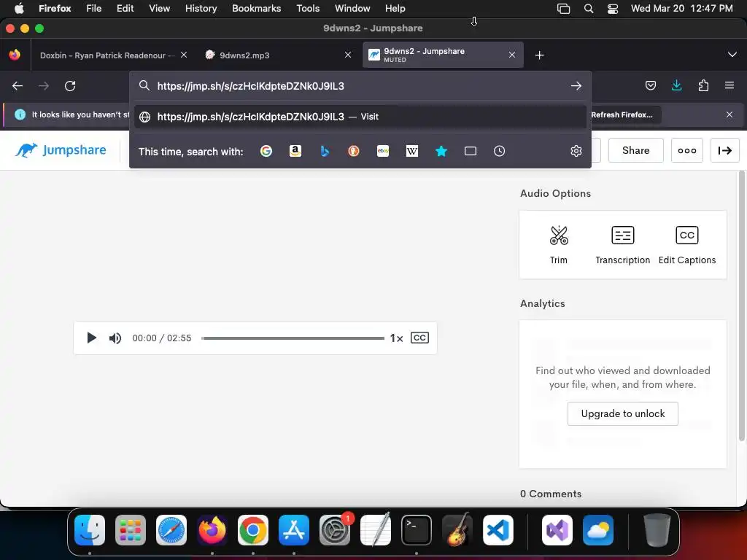Open the three-dot more options menu
The height and width of the screenshot is (560, 747).
coord(687,150)
